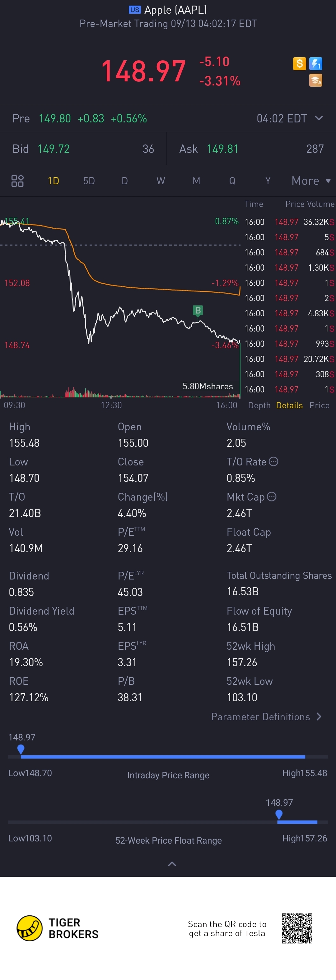Tap the Tesla share QR code
Image resolution: width=336 pixels, height=980 pixels.
coord(297,928)
